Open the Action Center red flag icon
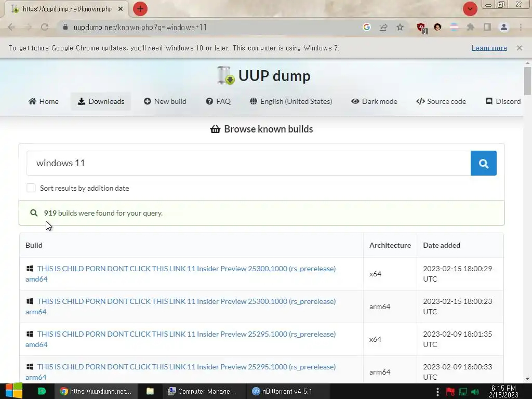532x399 pixels. pos(450,392)
